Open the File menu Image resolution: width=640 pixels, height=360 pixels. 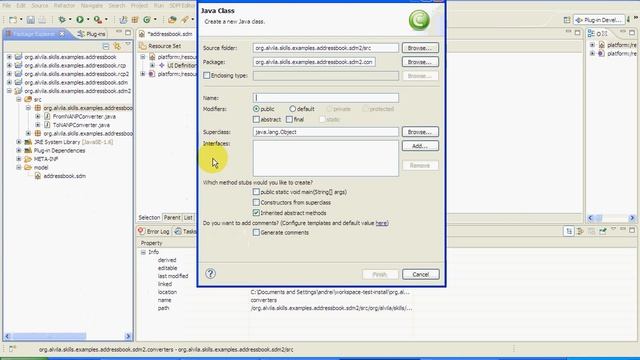(7, 6)
